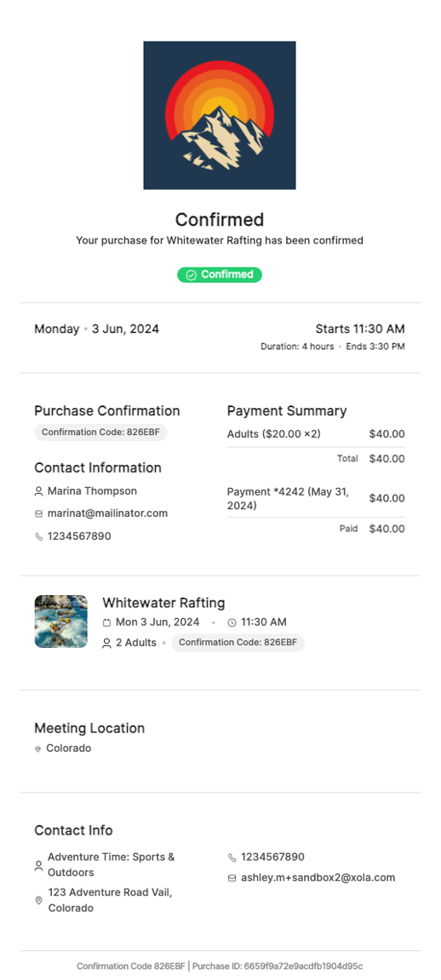Viewport: 441px width, 980px height.
Task: Click the envelope icon beside marinat@mailinator.com
Action: tap(38, 513)
